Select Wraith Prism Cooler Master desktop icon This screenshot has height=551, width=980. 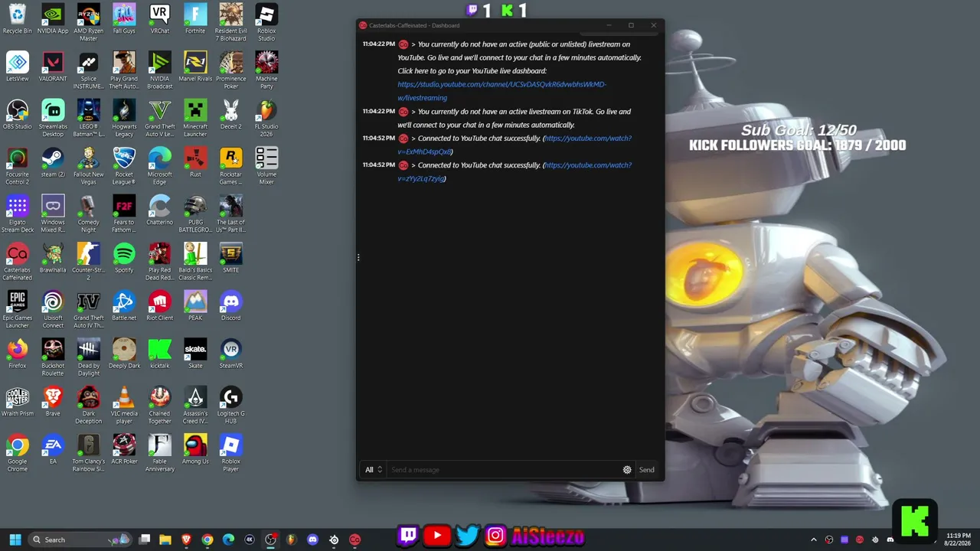[17, 402]
